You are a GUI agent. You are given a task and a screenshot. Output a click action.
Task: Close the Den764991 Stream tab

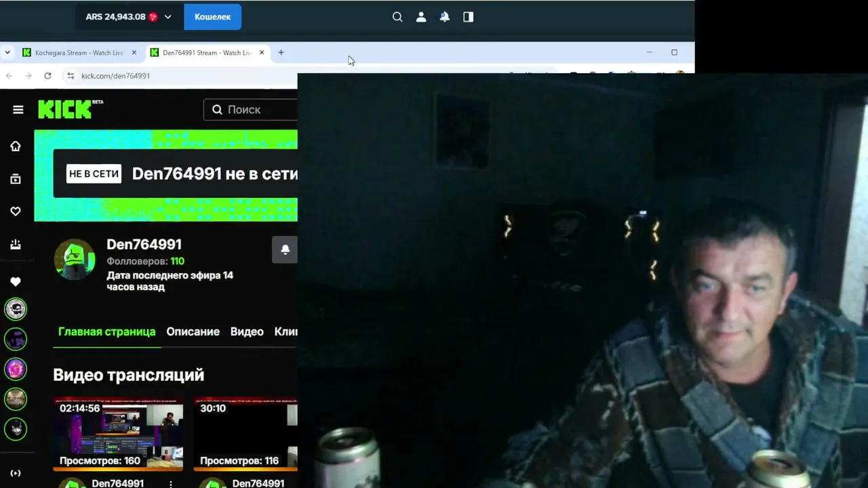262,53
